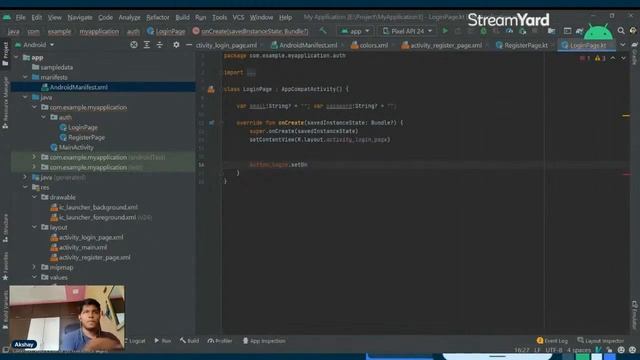The height and width of the screenshot is (360, 640).
Task: Click the Debug app bug icon
Action: coord(483,31)
